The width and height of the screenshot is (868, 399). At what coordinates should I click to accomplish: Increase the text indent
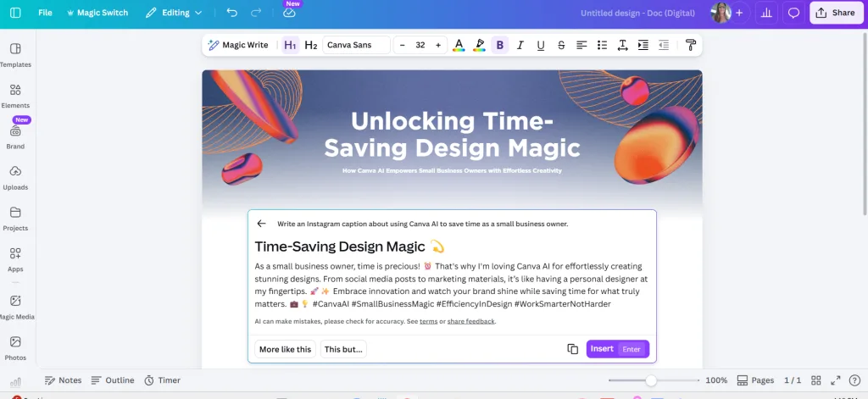pyautogui.click(x=643, y=45)
